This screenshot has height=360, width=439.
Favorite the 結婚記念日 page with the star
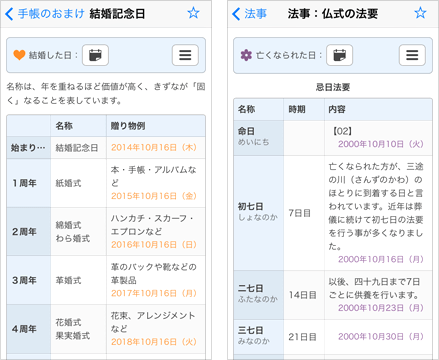[x=193, y=13]
